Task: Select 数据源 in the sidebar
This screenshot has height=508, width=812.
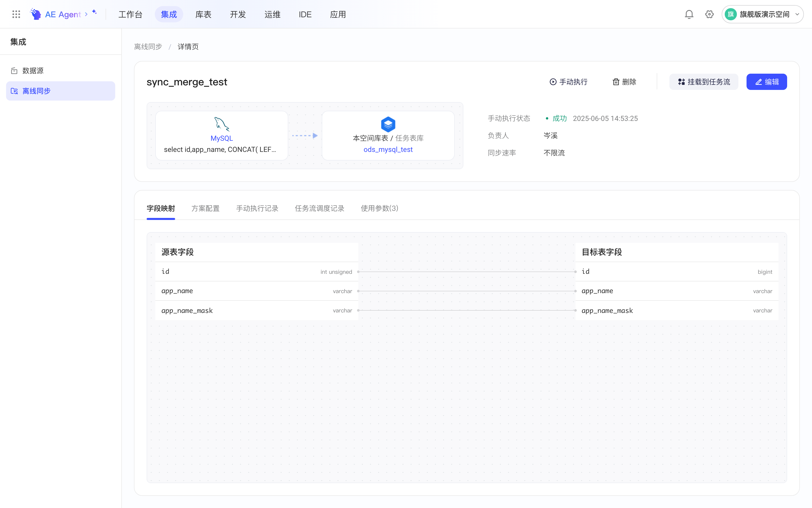Action: (60, 71)
